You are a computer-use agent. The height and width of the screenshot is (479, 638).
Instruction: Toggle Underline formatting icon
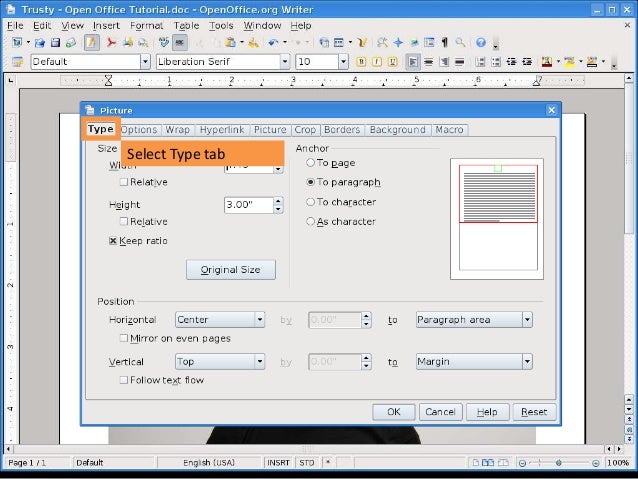coord(391,62)
